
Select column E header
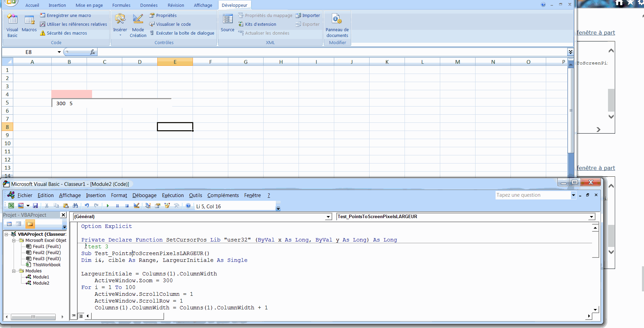[x=175, y=62]
